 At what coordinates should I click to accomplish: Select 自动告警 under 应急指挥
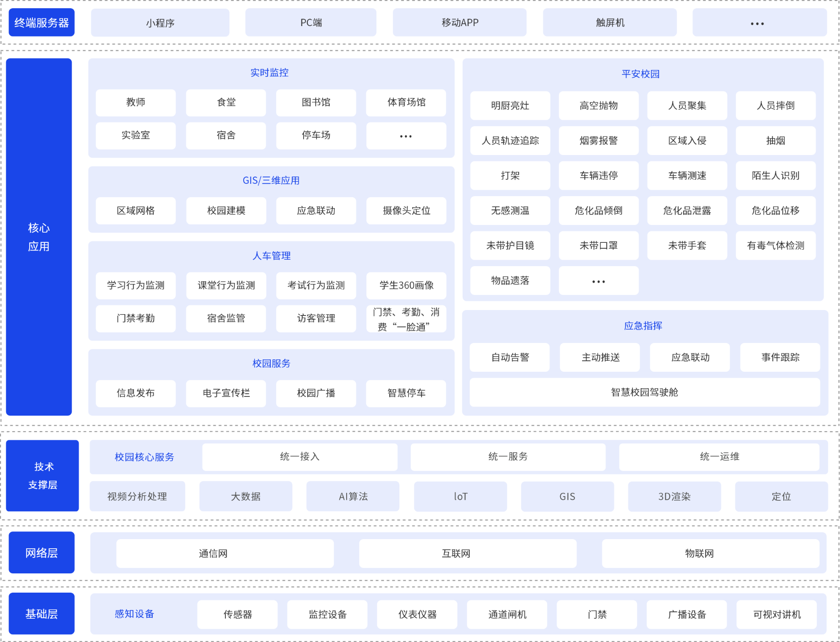(x=510, y=358)
